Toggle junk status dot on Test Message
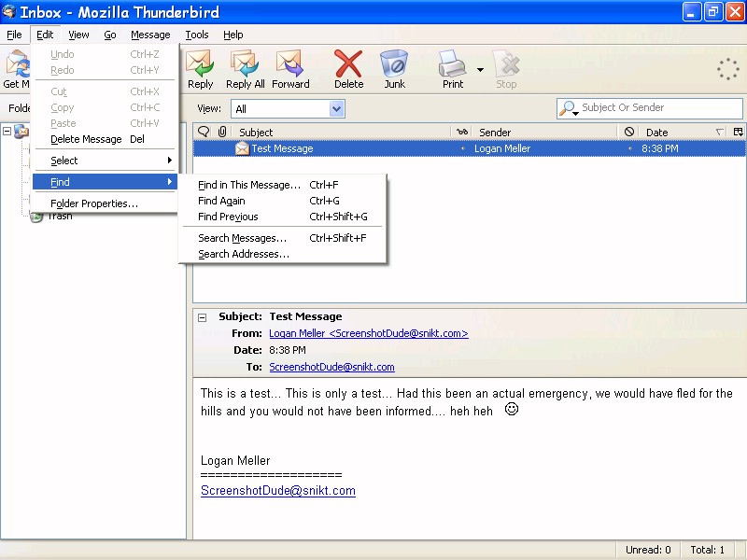 [x=629, y=148]
